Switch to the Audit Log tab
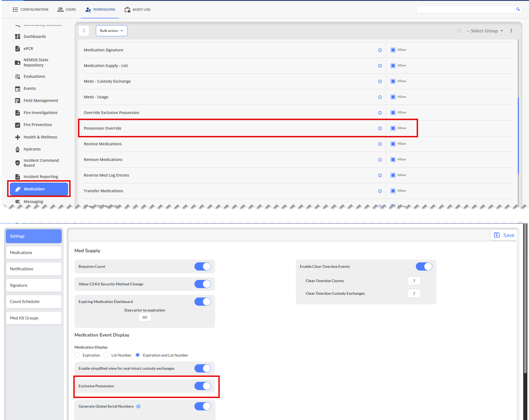 (x=138, y=10)
